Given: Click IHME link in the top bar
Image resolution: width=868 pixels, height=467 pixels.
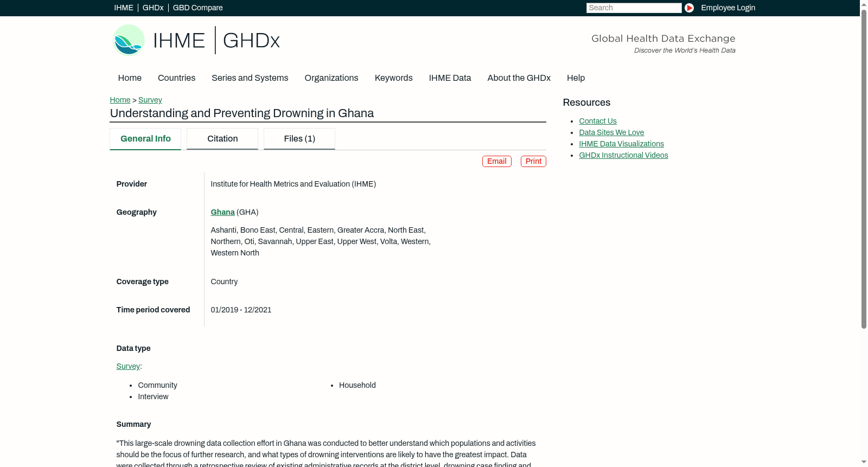Looking at the screenshot, I should tap(124, 8).
